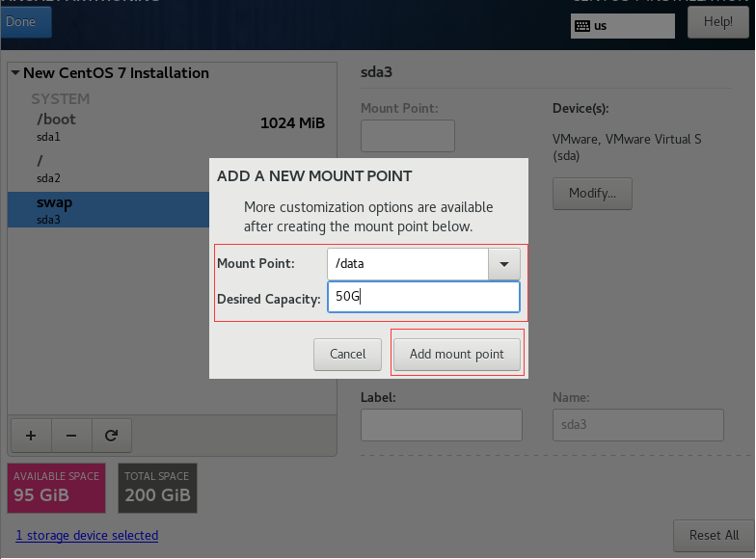756x559 pixels.
Task: Select the swap sda3 partition
Action: pos(109,210)
